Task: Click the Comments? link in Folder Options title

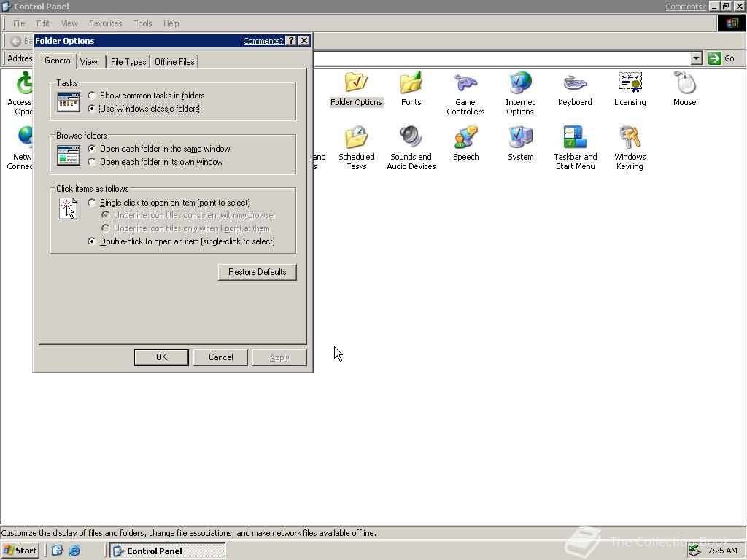Action: [263, 41]
